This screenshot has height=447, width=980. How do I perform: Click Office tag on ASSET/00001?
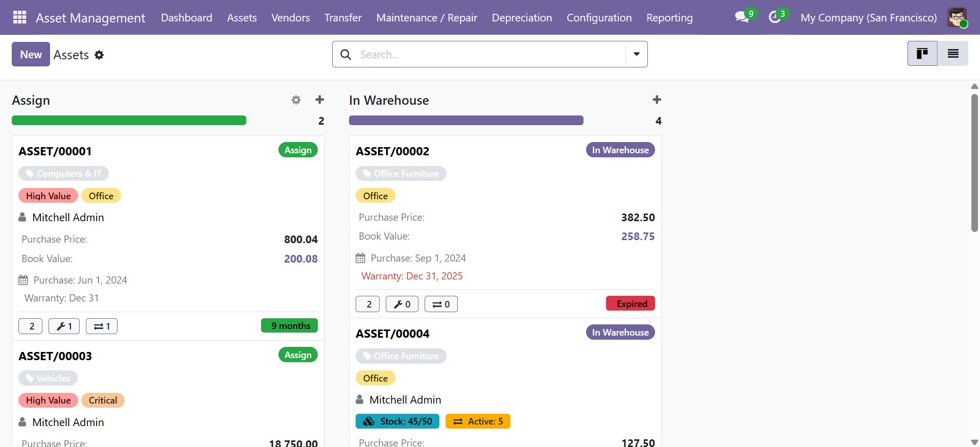point(101,196)
